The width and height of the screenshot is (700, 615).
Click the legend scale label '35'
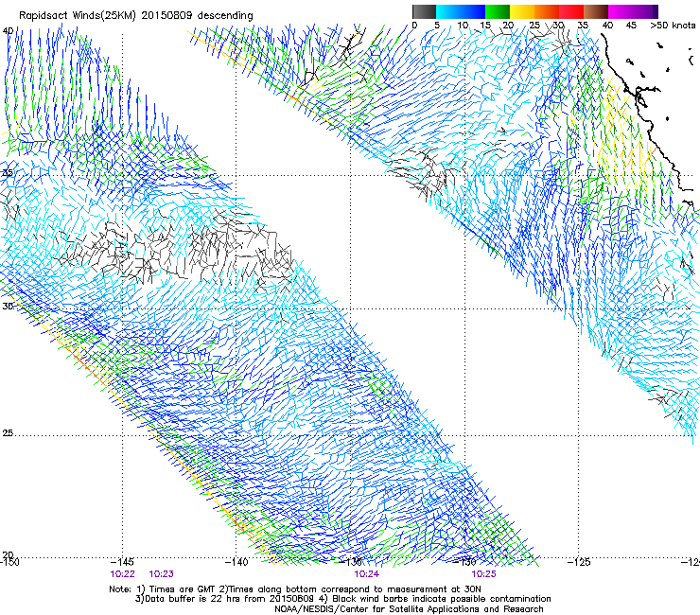(x=583, y=26)
